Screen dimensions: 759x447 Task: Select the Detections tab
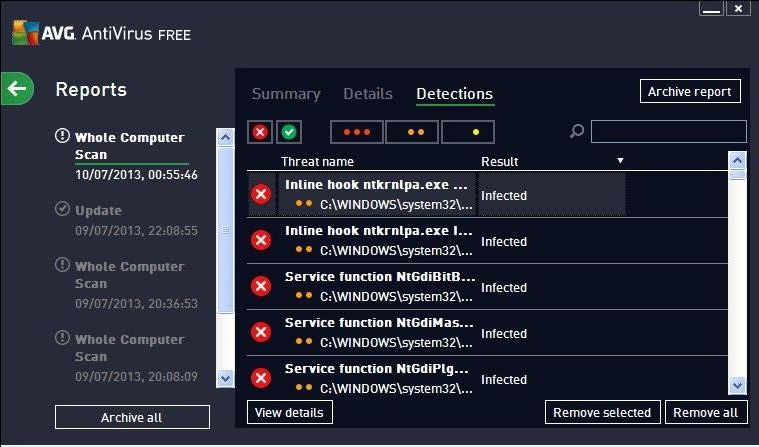click(455, 93)
